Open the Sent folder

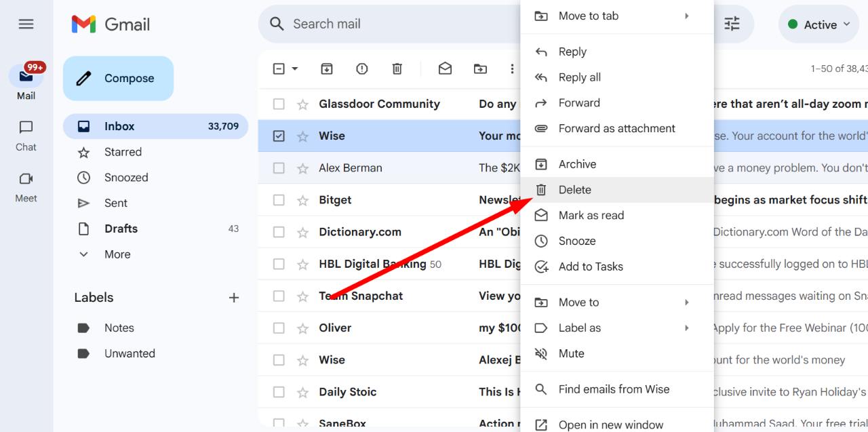point(155,203)
